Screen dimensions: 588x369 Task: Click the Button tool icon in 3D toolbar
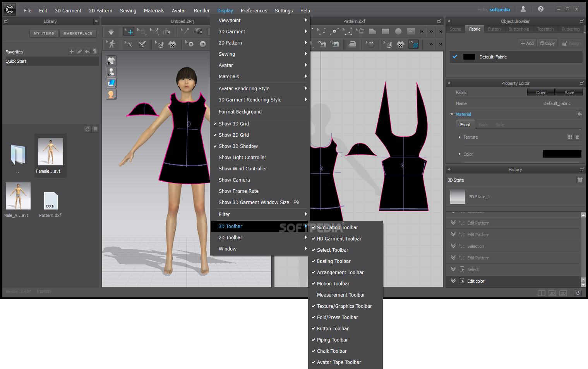202,44
